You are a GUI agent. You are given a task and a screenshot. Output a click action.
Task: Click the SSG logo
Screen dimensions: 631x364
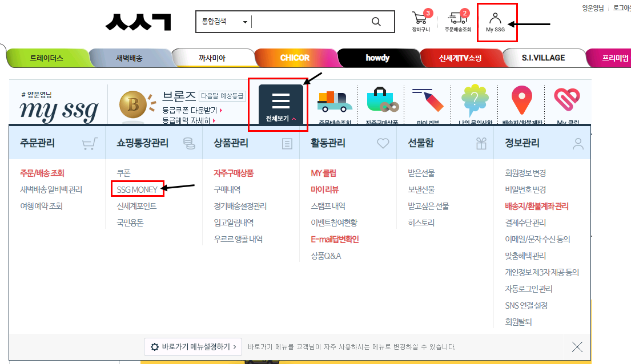[138, 22]
